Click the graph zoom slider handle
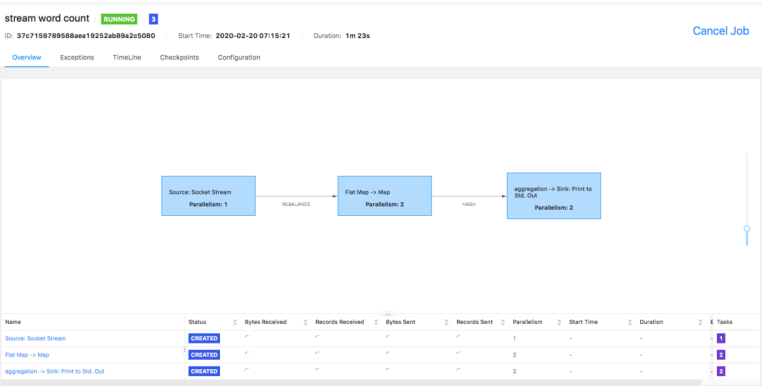This screenshot has height=387, width=763. point(747,228)
